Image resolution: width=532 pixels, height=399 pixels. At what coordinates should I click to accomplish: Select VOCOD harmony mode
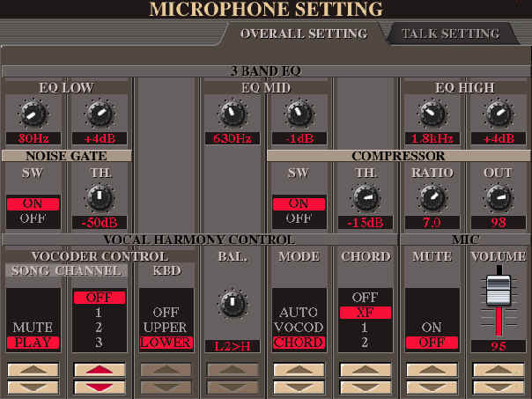pos(299,328)
